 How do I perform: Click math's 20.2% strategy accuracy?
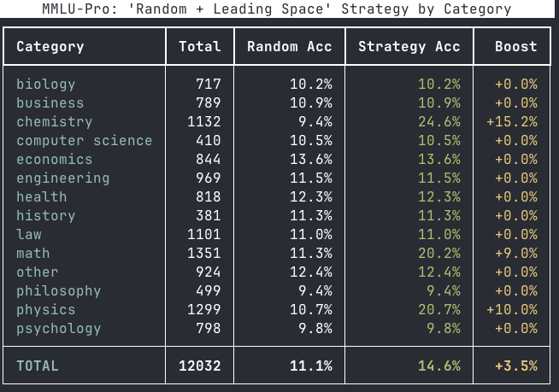pyautogui.click(x=439, y=253)
